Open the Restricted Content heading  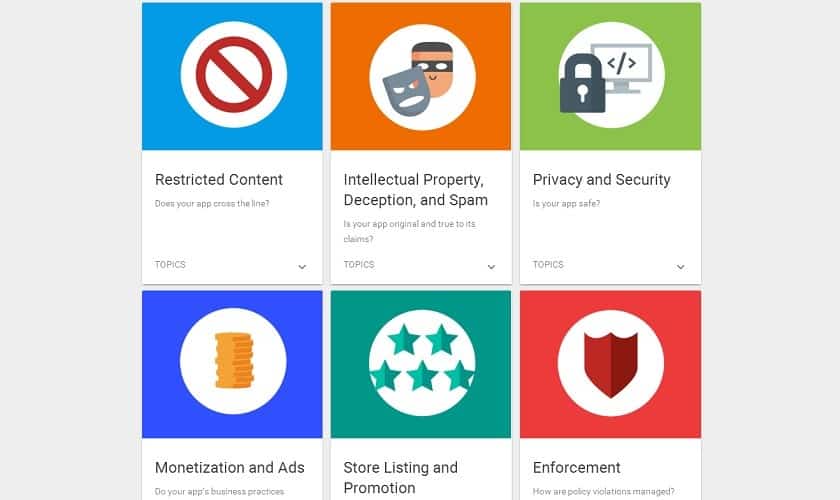(219, 180)
